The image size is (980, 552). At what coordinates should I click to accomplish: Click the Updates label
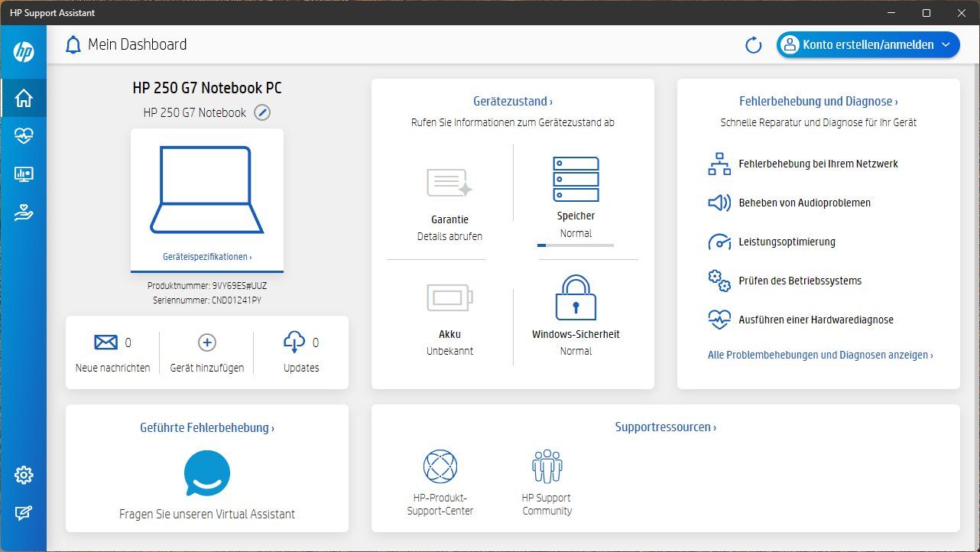pyautogui.click(x=301, y=368)
